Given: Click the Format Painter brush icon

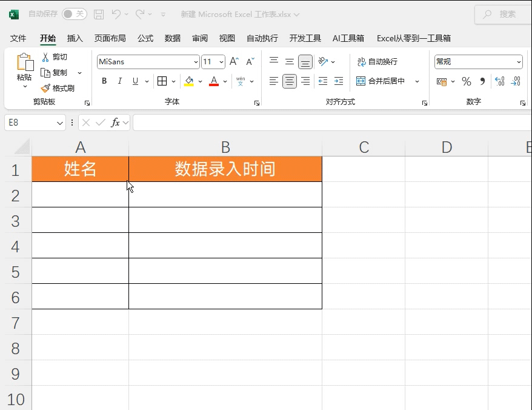Looking at the screenshot, I should (x=45, y=89).
